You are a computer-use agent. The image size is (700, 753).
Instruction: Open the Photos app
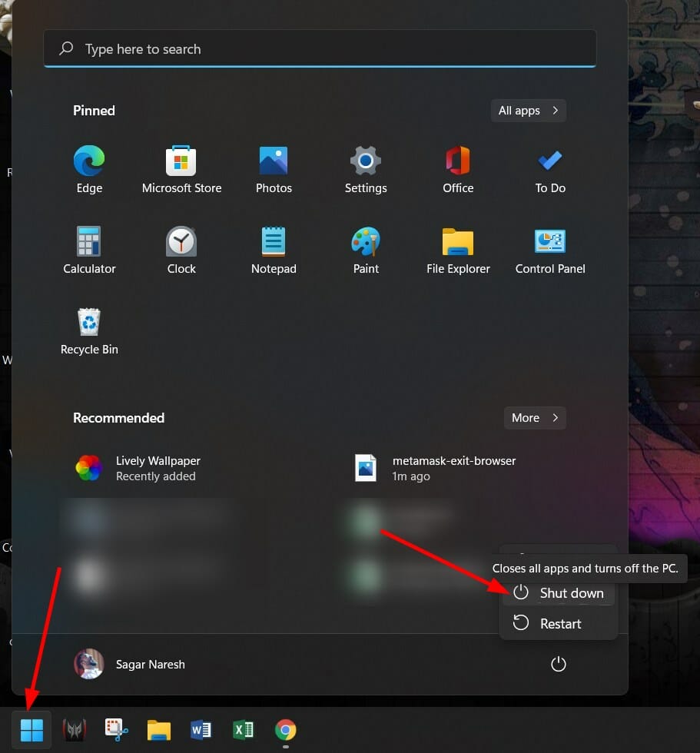tap(274, 169)
